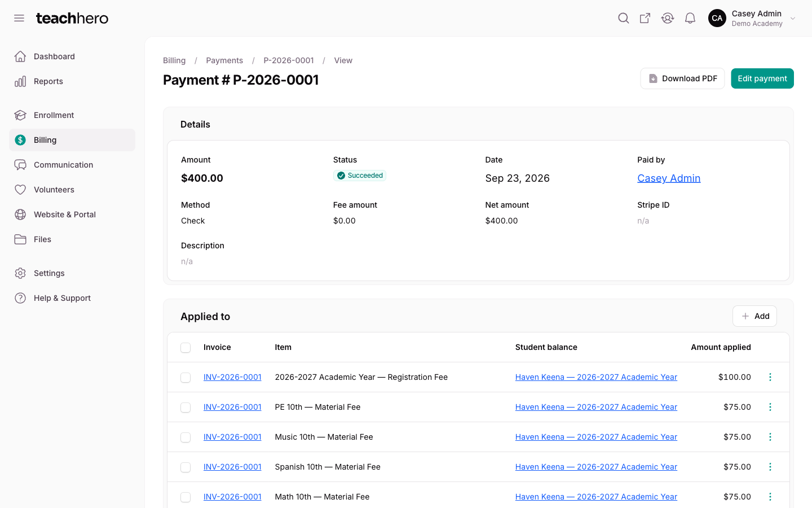Click the Add button in Applied to
Screen dimensions: 812x508
[x=754, y=316]
